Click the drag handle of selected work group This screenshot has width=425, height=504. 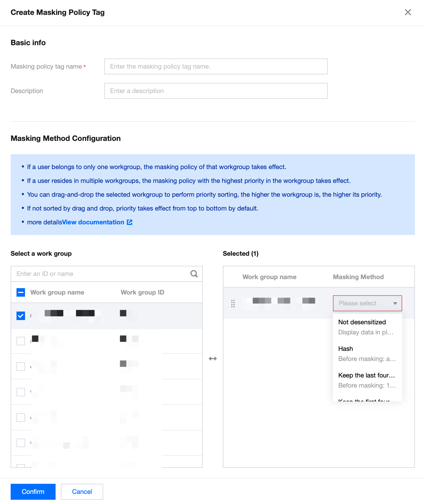pos(233,303)
